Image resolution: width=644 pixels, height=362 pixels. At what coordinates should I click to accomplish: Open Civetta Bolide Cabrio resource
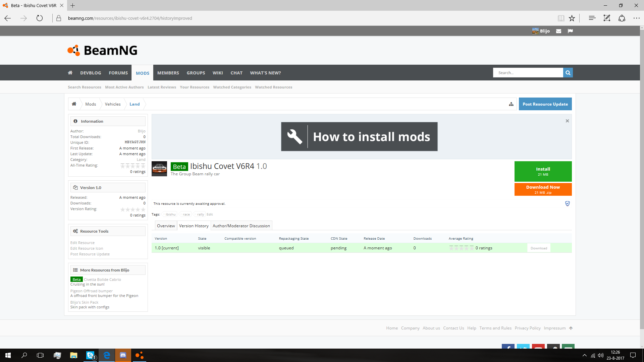click(102, 279)
